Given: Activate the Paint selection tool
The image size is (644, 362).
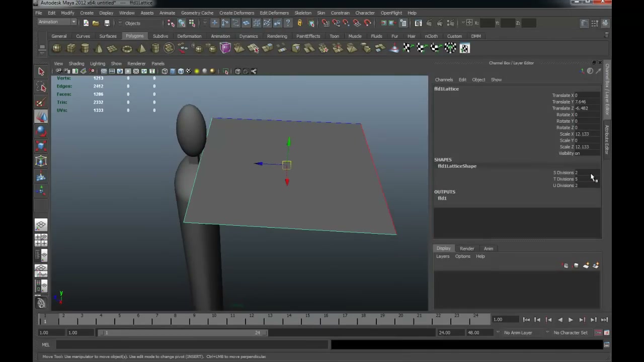Looking at the screenshot, I should coord(41,103).
